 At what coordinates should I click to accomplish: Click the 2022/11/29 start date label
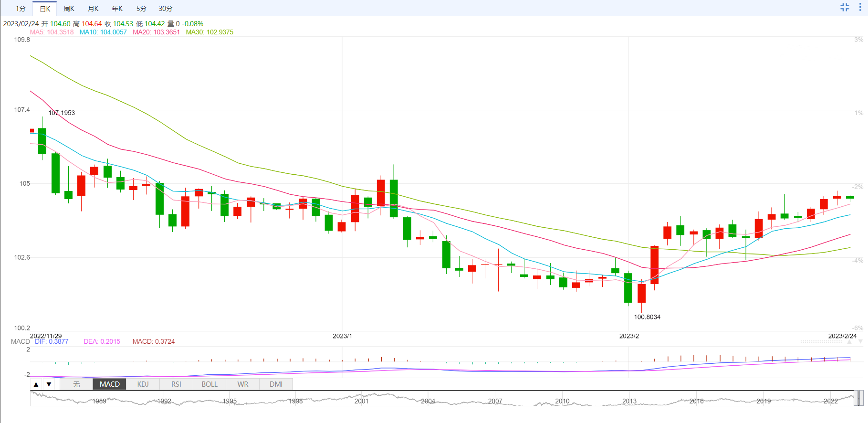pos(46,336)
